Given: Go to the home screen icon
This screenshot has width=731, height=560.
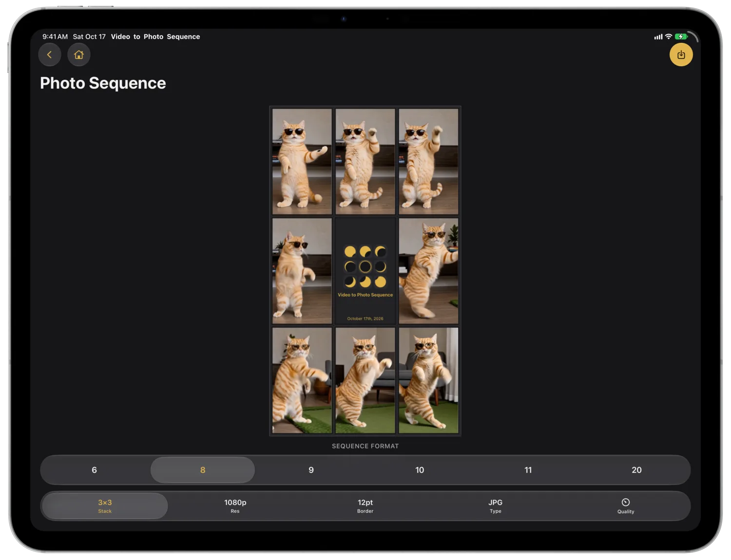Looking at the screenshot, I should coord(79,55).
